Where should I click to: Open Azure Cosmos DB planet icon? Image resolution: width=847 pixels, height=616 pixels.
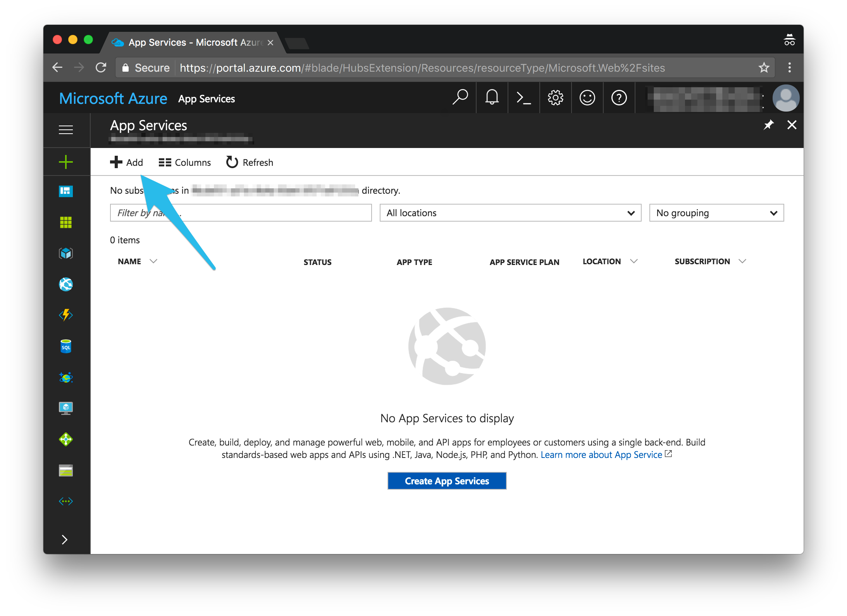coord(66,377)
